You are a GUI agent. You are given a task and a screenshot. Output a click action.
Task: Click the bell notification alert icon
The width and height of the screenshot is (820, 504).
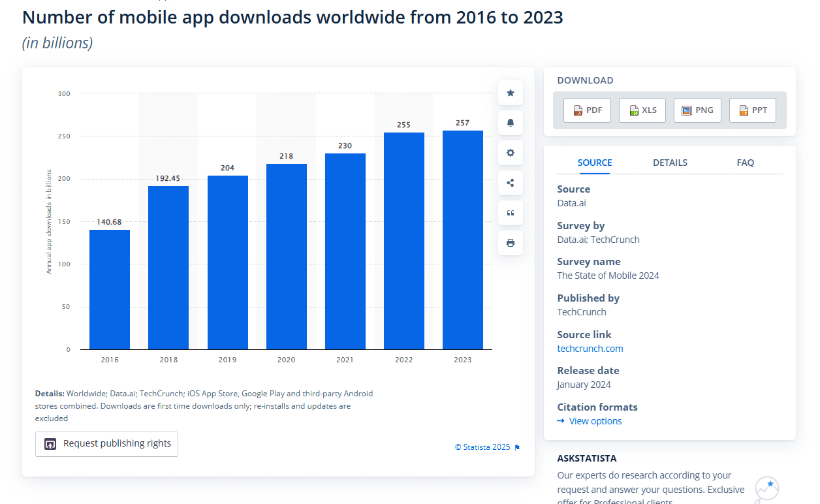pyautogui.click(x=510, y=123)
